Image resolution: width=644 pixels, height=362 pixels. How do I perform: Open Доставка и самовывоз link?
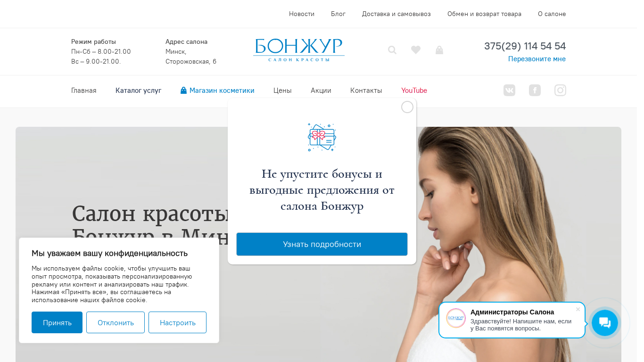click(396, 14)
